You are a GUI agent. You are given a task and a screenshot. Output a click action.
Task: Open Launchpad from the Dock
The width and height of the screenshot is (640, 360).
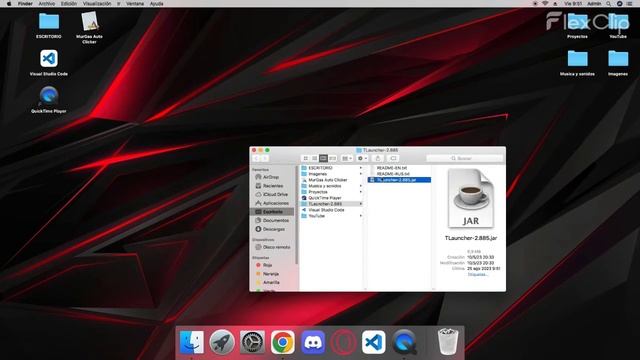pos(222,342)
